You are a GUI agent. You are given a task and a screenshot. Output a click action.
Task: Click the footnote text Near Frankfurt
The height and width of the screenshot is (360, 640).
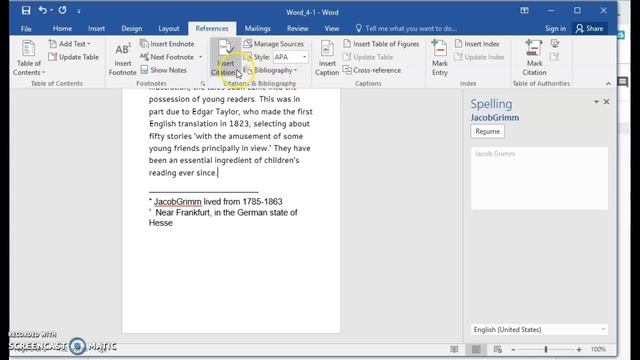point(182,212)
